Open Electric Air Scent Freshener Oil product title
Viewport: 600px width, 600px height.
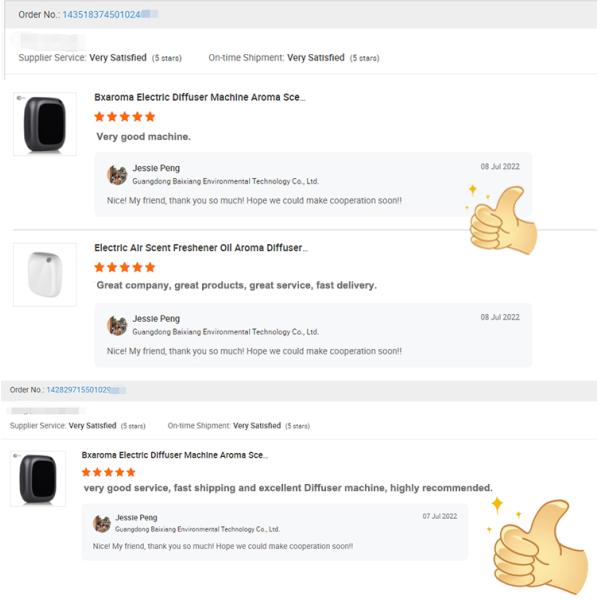(200, 247)
